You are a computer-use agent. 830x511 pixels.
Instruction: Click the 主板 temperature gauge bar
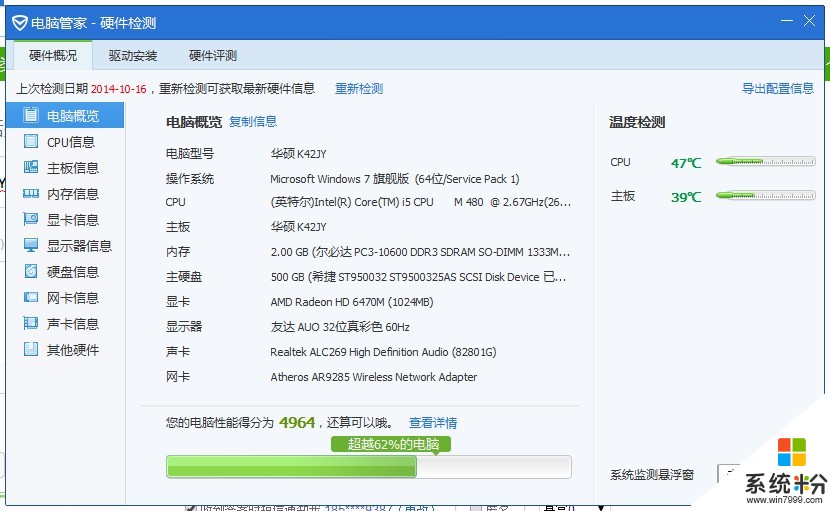point(765,195)
